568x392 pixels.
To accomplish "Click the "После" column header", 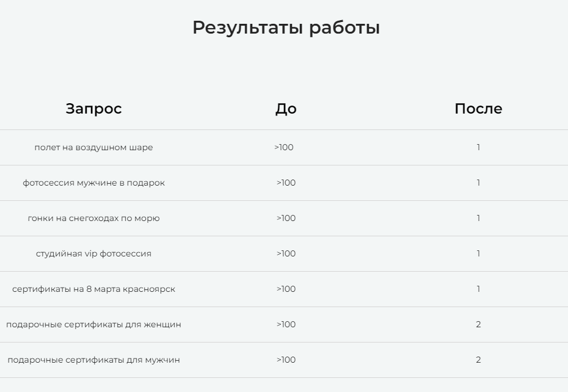I will tap(478, 109).
